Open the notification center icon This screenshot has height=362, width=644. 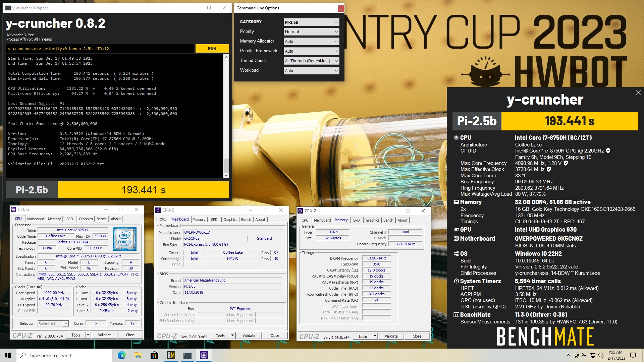(633, 355)
